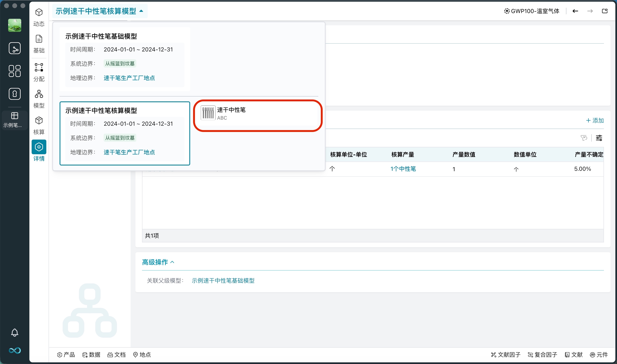Open the 模型 section in sidebar

[39, 99]
